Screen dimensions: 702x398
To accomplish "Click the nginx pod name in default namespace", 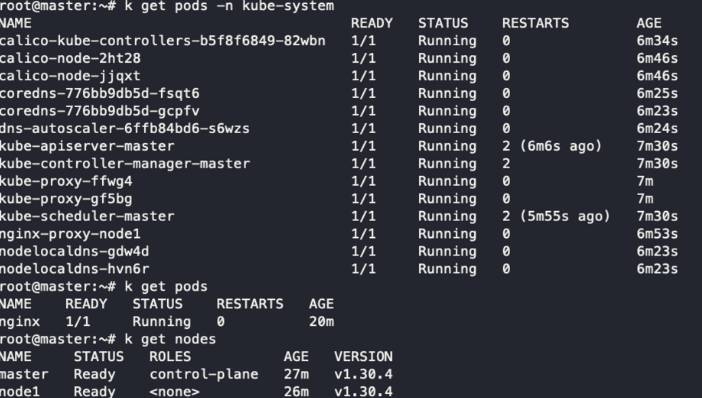I will click(20, 321).
